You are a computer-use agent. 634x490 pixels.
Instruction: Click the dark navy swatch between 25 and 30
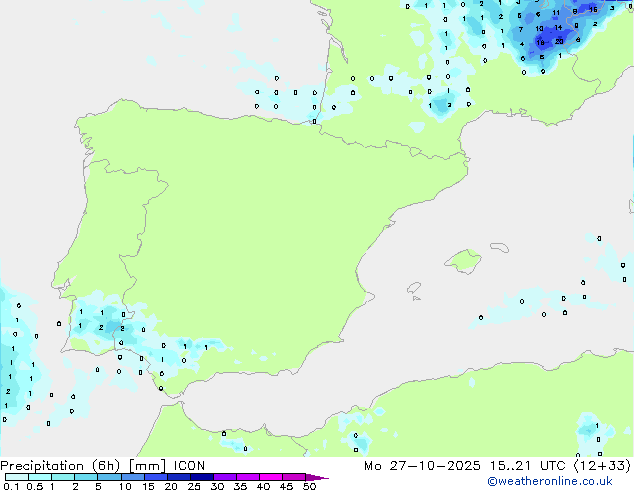click(x=202, y=477)
